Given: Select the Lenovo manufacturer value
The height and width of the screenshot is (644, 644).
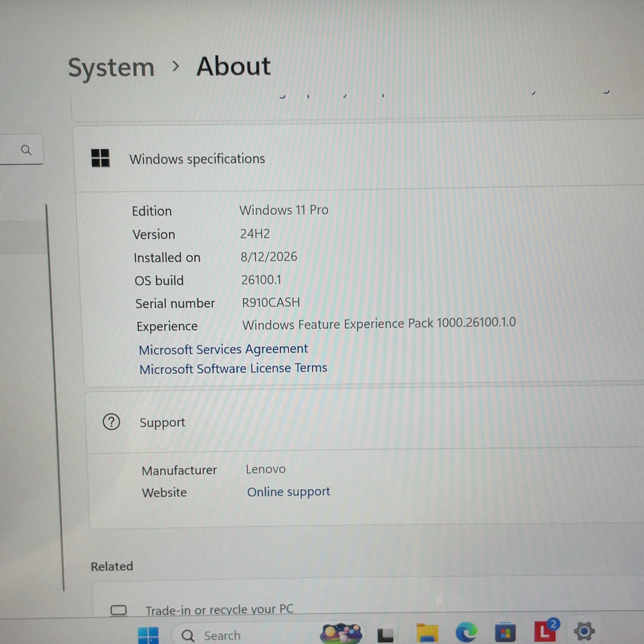Looking at the screenshot, I should point(266,469).
